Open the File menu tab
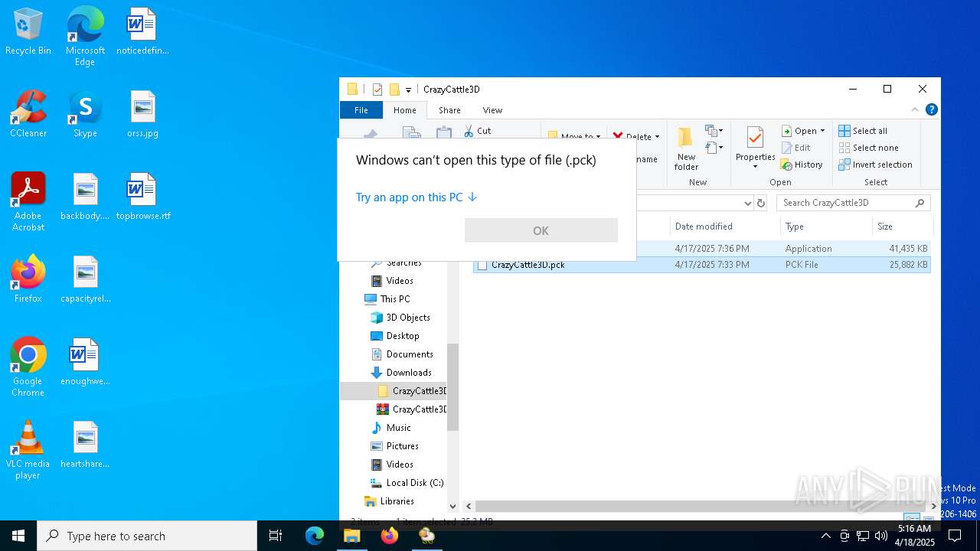Image resolution: width=980 pixels, height=551 pixels. [361, 110]
